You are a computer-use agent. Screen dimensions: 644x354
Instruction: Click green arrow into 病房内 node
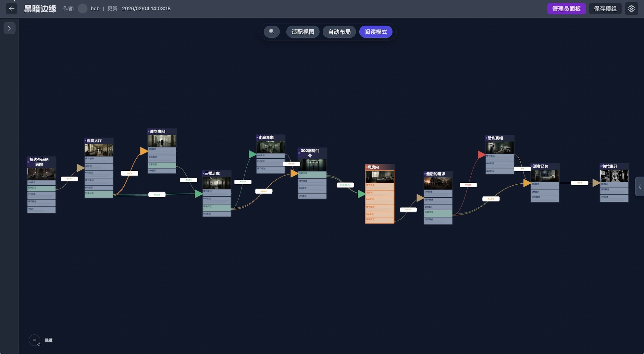point(361,194)
